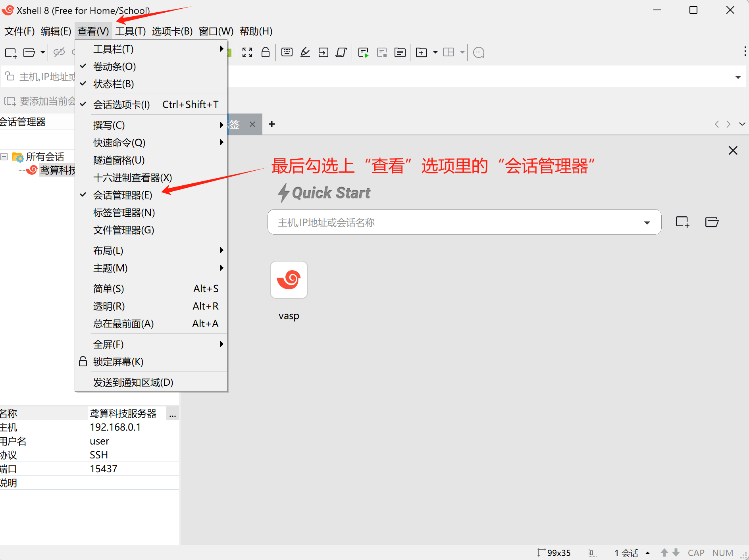Click the fullscreen icon in the toolbar
Image resolution: width=749 pixels, height=560 pixels.
(x=247, y=52)
